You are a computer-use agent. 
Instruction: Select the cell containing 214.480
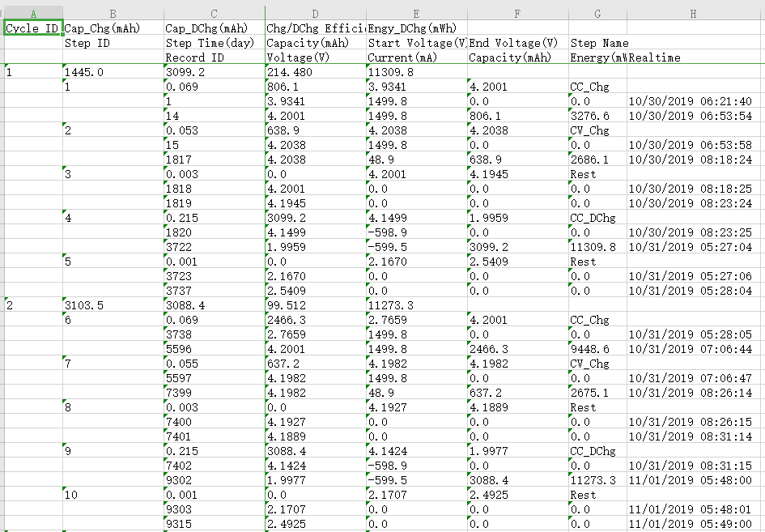click(315, 72)
